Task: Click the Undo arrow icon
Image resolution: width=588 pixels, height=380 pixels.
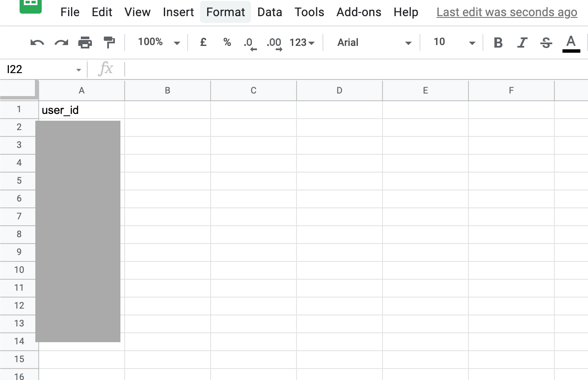Action: (x=37, y=43)
